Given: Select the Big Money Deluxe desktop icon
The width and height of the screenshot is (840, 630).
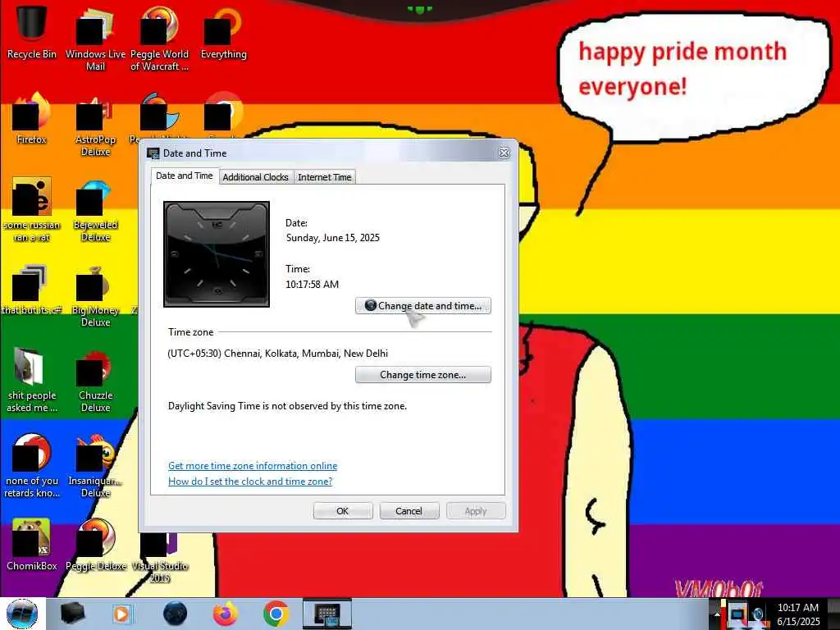Looking at the screenshot, I should [95, 295].
